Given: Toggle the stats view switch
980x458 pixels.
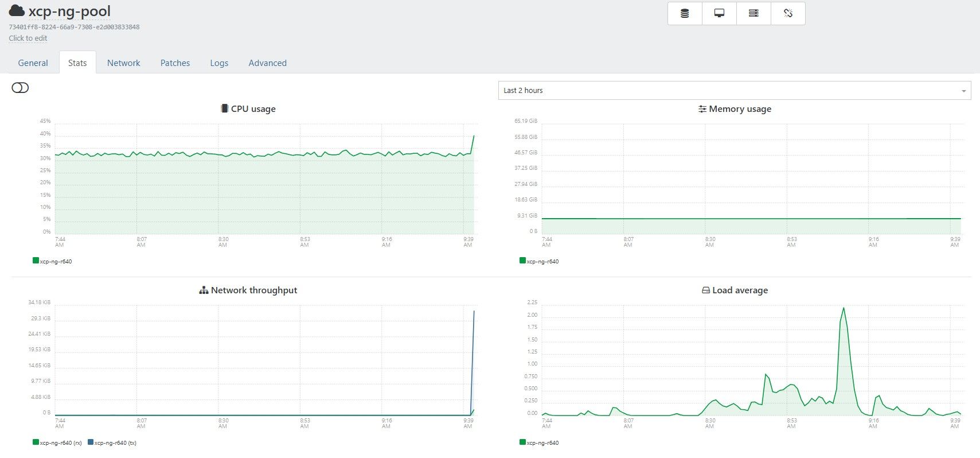Looking at the screenshot, I should point(20,88).
